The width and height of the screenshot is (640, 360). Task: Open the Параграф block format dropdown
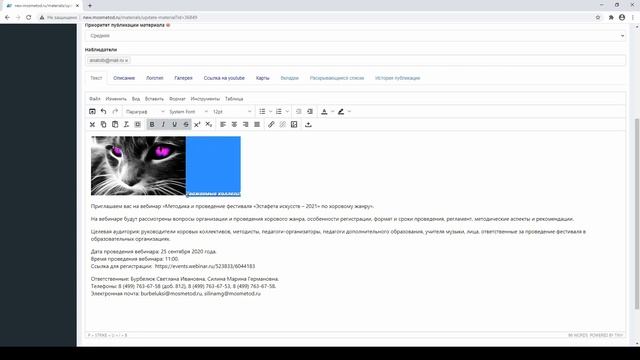[145, 111]
